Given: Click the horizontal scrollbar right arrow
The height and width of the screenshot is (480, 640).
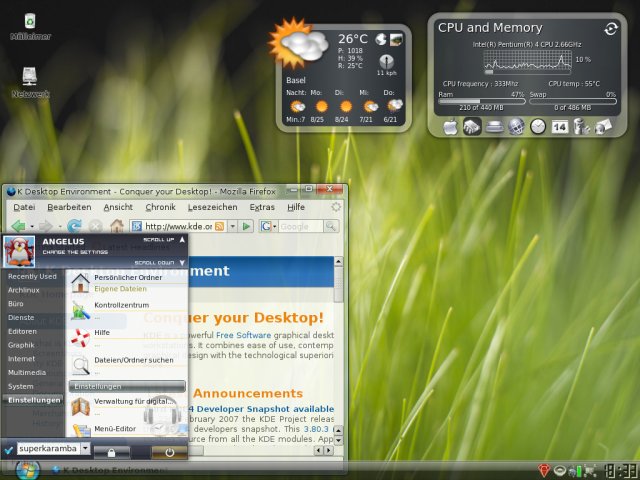Looking at the screenshot, I should 329,451.
